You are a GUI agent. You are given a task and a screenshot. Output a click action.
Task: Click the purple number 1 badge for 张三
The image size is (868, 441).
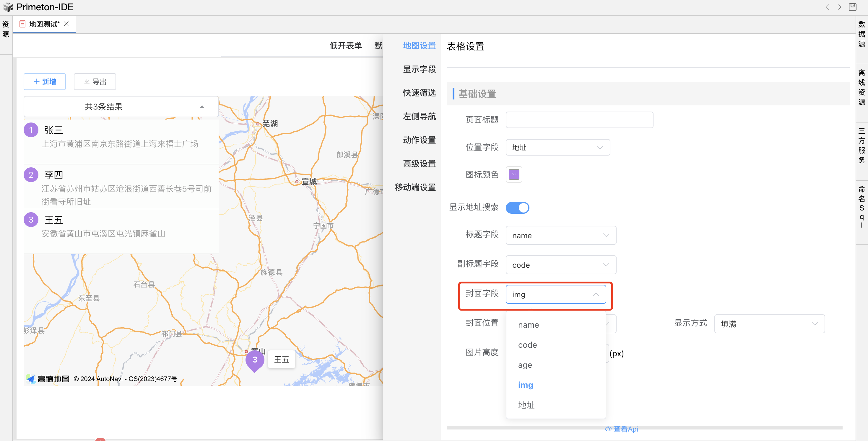31,130
